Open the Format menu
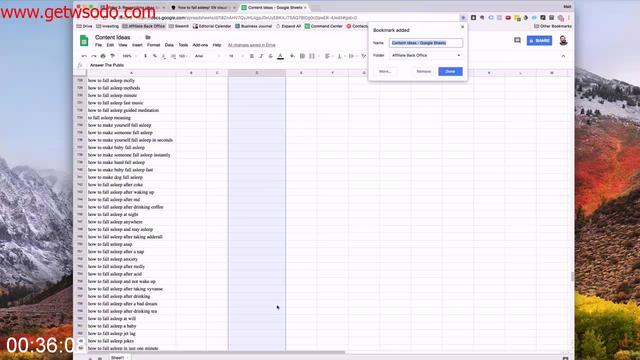Viewport: 640px width, 360px height. [x=153, y=45]
